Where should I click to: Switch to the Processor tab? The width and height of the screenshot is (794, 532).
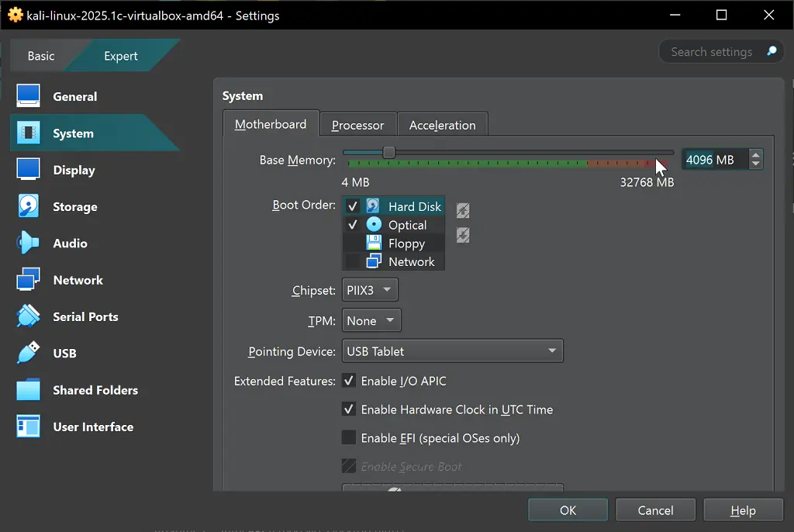click(358, 125)
